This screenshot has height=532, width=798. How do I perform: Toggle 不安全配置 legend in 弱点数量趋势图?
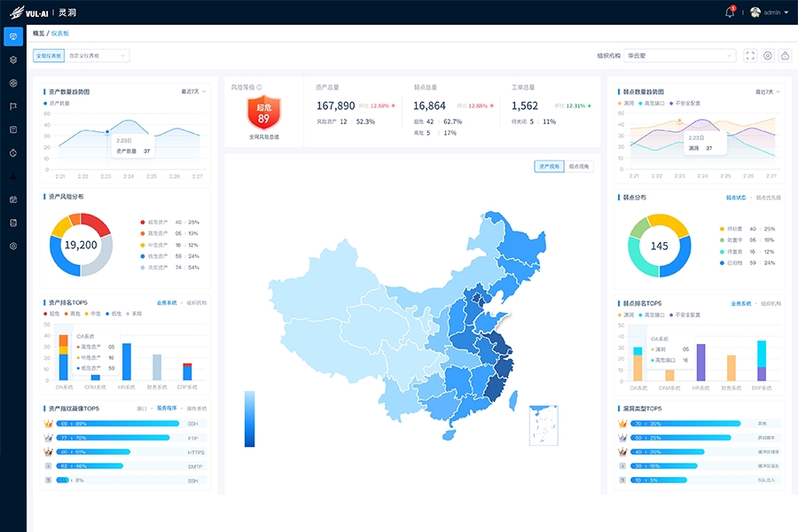[685, 104]
